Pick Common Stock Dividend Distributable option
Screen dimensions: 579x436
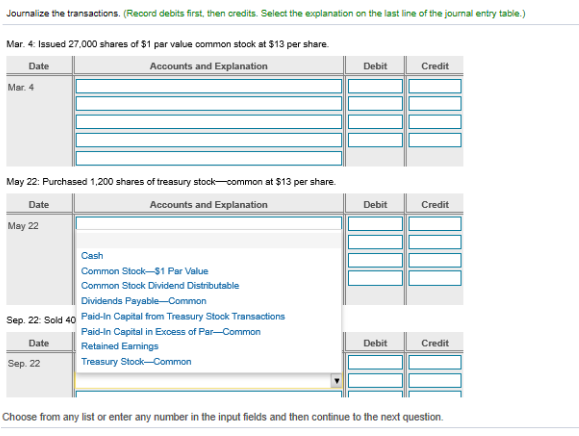[x=160, y=286]
